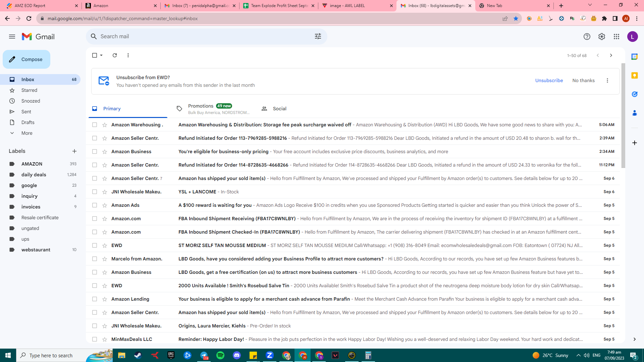Click Get add-ons plus icon
The width and height of the screenshot is (644, 362).
(x=634, y=143)
